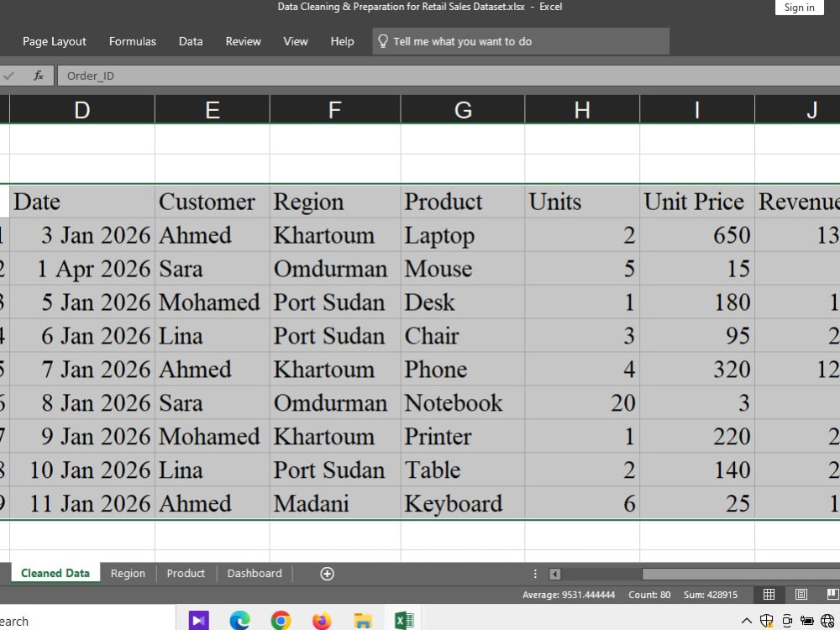Image resolution: width=840 pixels, height=630 pixels.
Task: Switch to the Product sheet tab
Action: pyautogui.click(x=186, y=573)
